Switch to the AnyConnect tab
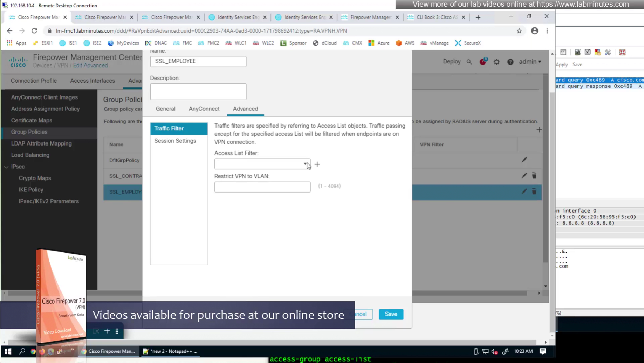This screenshot has height=363, width=644. pyautogui.click(x=204, y=109)
